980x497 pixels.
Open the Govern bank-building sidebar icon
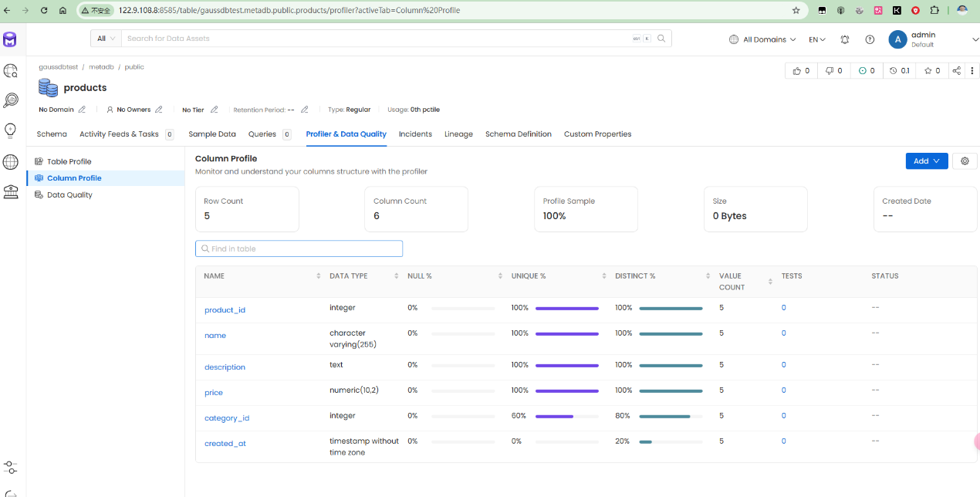point(11,192)
